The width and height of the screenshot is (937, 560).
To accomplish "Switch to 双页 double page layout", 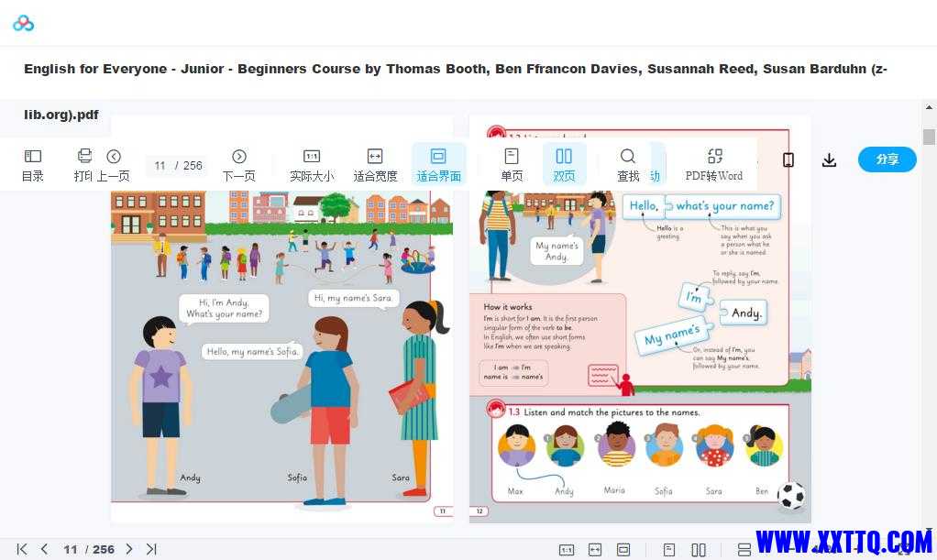I will pyautogui.click(x=564, y=165).
